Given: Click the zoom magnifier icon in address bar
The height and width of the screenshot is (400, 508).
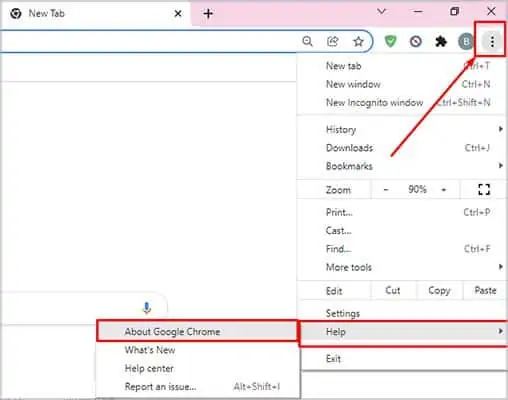Looking at the screenshot, I should (x=307, y=42).
